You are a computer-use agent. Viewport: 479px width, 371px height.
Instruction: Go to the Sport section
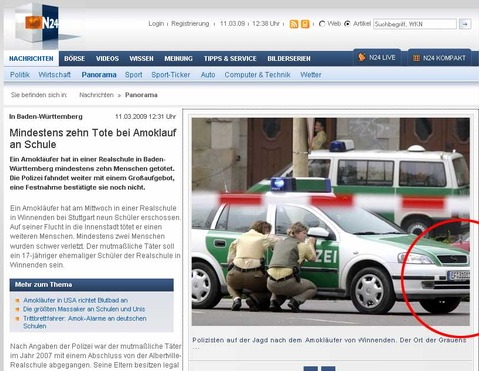point(134,75)
